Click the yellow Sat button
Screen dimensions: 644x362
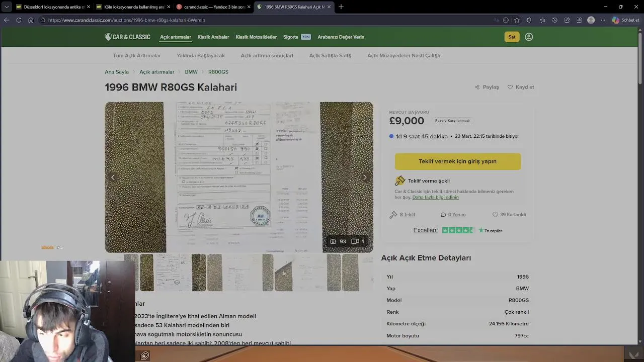click(512, 37)
